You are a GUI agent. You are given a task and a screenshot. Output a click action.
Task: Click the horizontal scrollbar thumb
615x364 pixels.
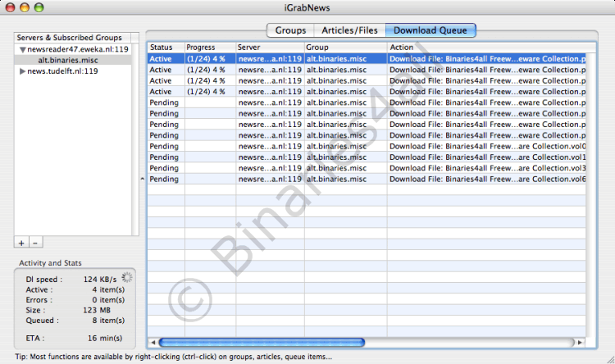[262, 343]
